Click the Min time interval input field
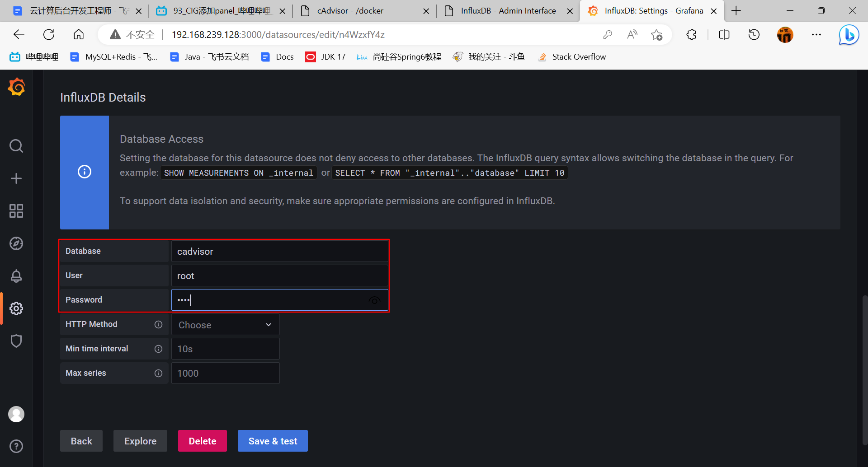 pos(225,349)
